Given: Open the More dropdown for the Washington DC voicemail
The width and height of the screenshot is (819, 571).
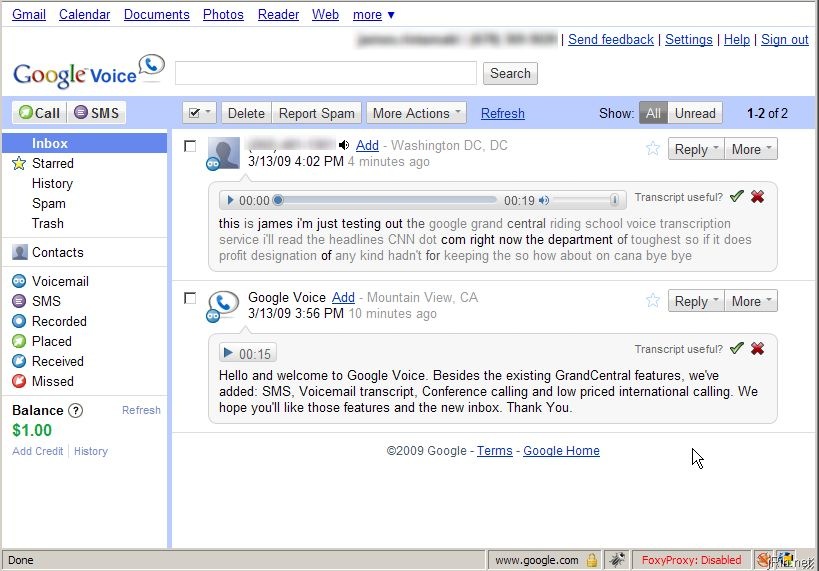Looking at the screenshot, I should [x=751, y=149].
